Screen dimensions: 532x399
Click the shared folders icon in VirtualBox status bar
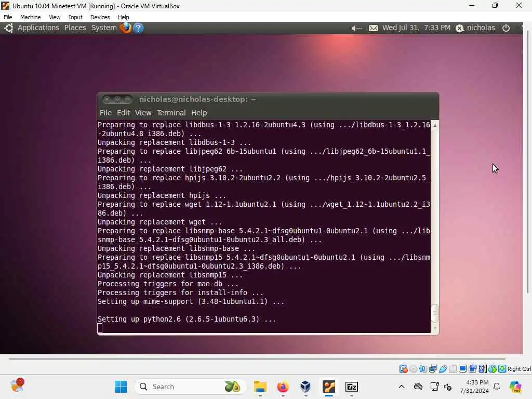453,369
